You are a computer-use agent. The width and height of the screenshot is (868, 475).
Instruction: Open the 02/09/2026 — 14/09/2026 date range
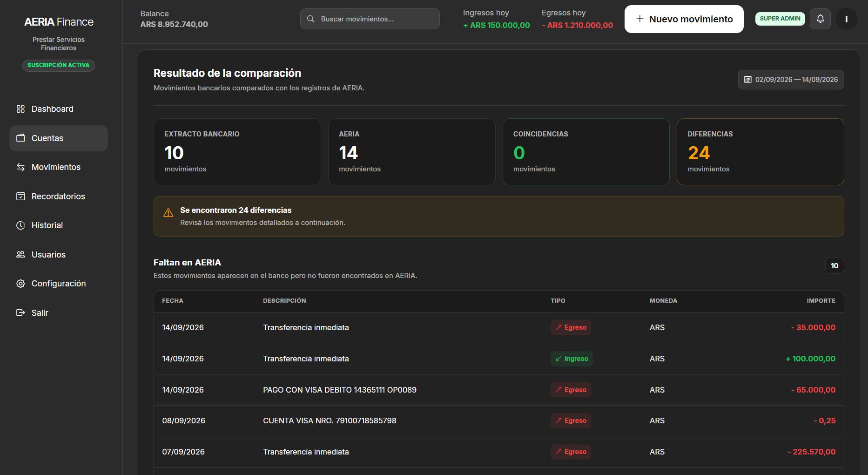click(x=791, y=80)
